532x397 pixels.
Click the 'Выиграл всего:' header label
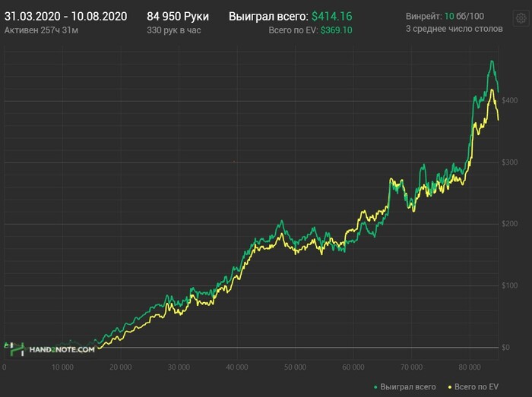coord(268,16)
